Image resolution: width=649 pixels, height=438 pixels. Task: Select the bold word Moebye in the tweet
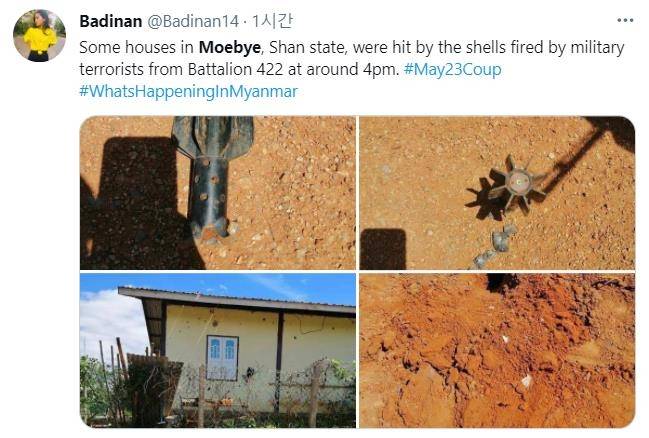[x=230, y=48]
